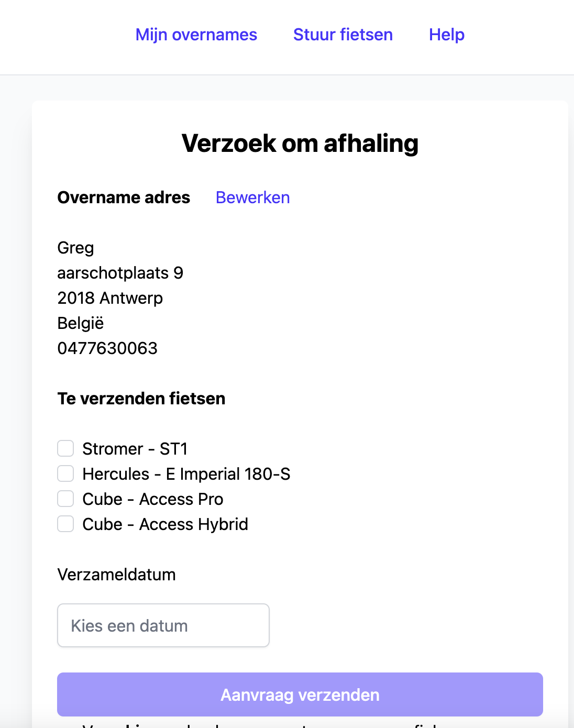Select the Cube - Access Hybrid checkbox
The height and width of the screenshot is (728, 574).
coord(65,524)
